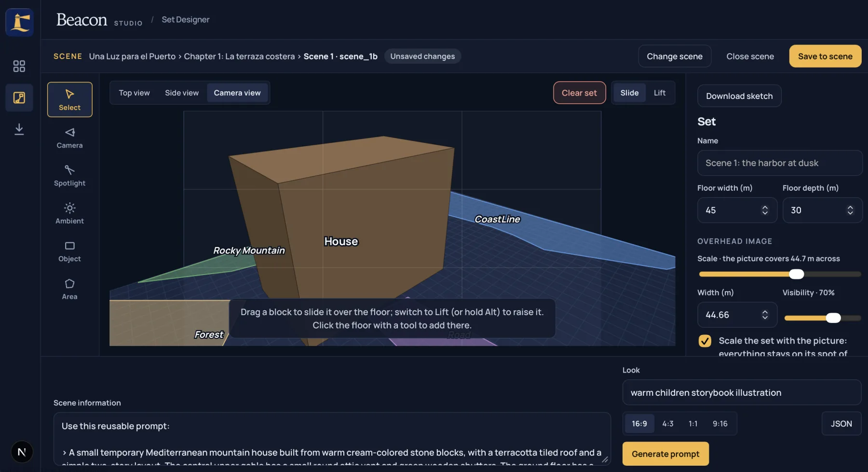Switch to Side view tab
Screen dimensions: 868x472
(x=182, y=93)
